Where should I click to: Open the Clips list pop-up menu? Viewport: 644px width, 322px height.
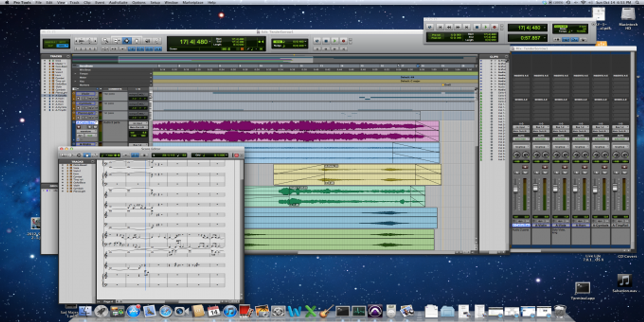pyautogui.click(x=506, y=56)
